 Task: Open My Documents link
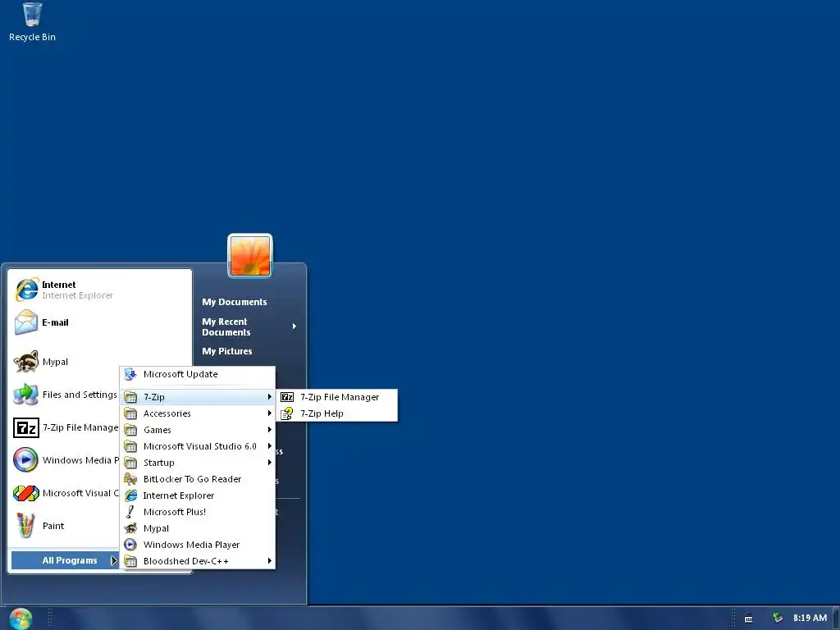click(234, 302)
